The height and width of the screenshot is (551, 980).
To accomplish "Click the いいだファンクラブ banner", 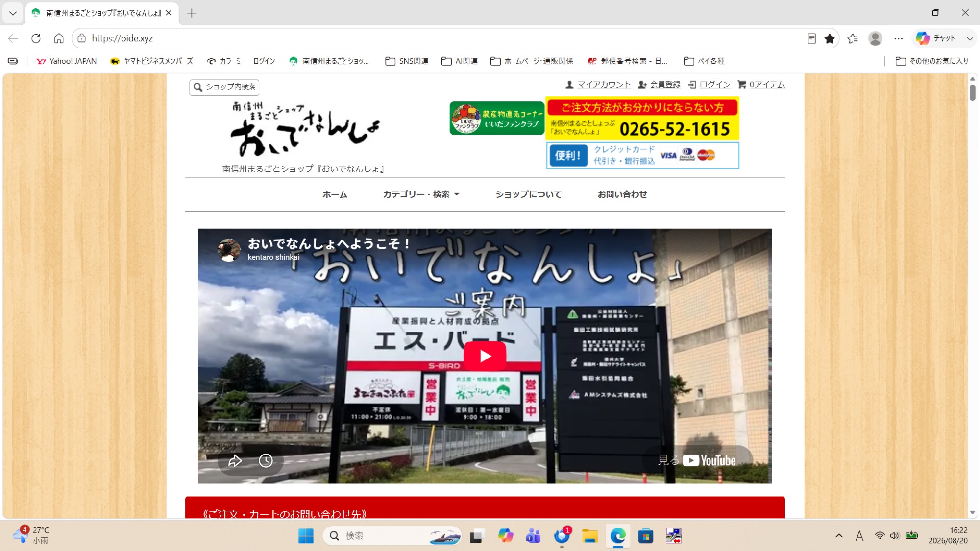I will [497, 119].
